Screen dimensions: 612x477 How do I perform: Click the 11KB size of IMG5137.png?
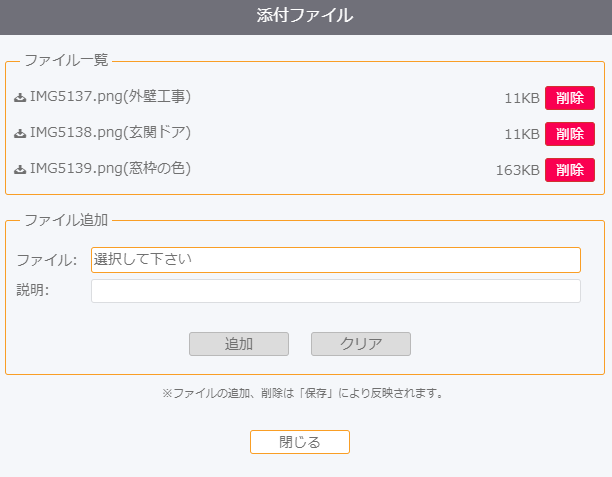pyautogui.click(x=522, y=98)
